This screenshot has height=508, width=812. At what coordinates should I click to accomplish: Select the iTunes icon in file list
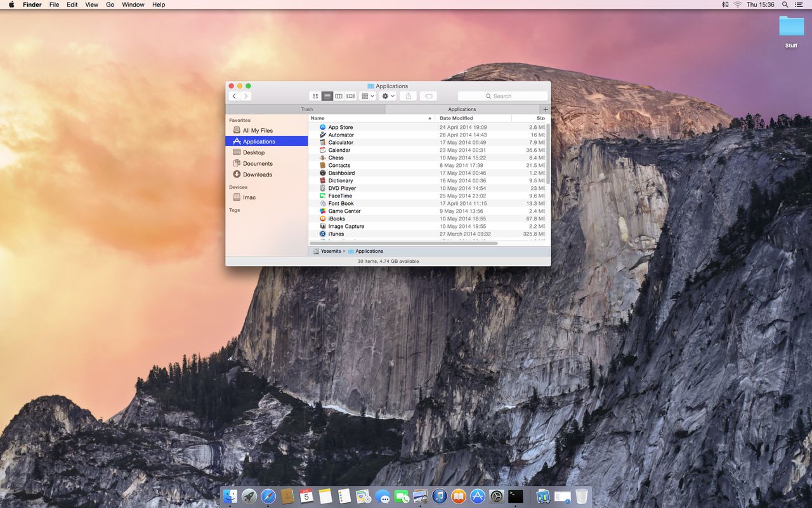tap(322, 234)
